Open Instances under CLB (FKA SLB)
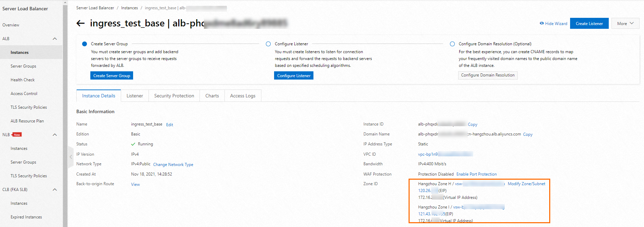Image resolution: width=644 pixels, height=227 pixels. tap(19, 203)
